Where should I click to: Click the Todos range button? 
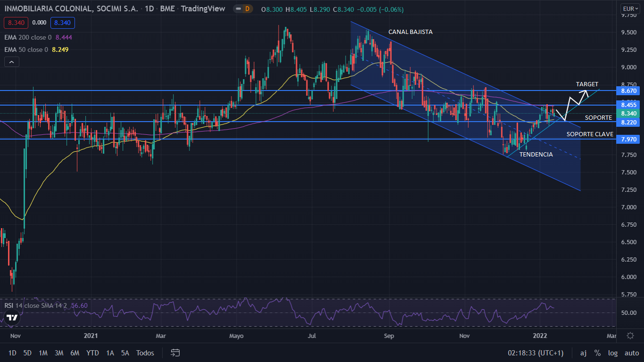tap(145, 353)
